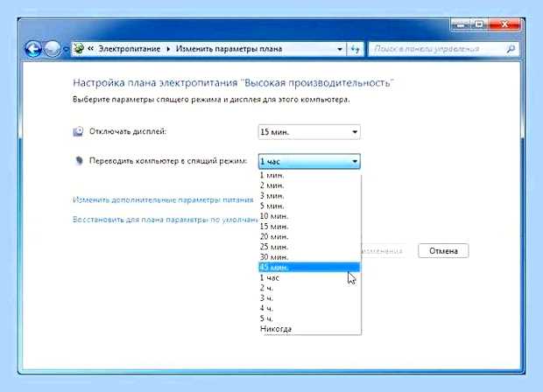Image resolution: width=543 pixels, height=392 pixels.
Task: Select '2 мин.' in the dropdown list
Action: click(x=309, y=185)
